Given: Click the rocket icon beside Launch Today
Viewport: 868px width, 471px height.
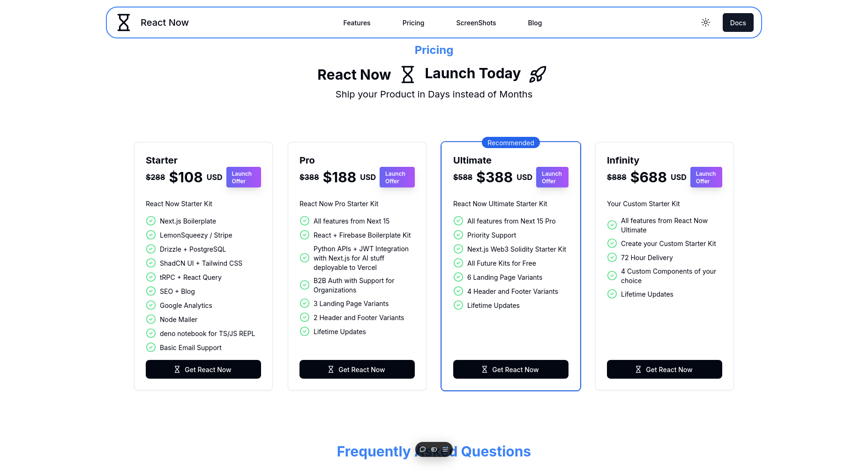Looking at the screenshot, I should pos(538,74).
